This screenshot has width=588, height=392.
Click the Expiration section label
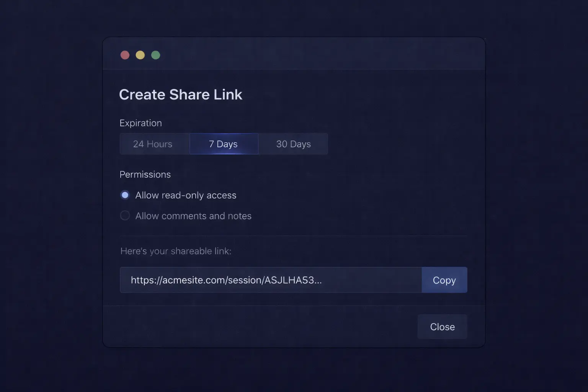(140, 123)
